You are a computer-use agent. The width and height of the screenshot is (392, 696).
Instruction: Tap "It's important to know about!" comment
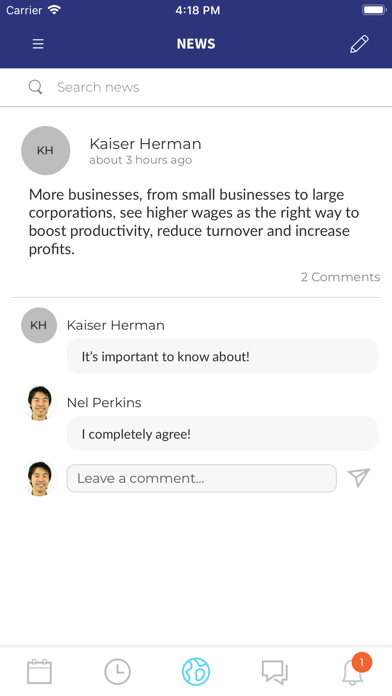click(x=222, y=356)
